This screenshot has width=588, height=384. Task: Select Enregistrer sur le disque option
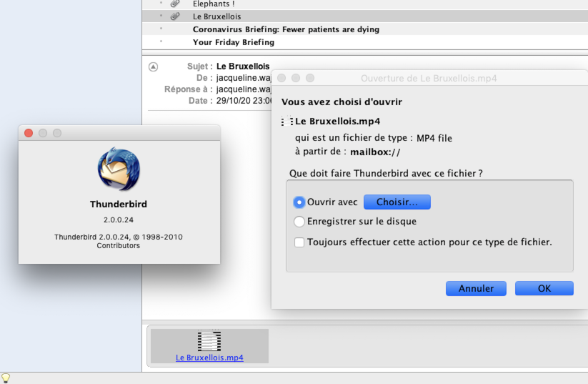coord(299,222)
